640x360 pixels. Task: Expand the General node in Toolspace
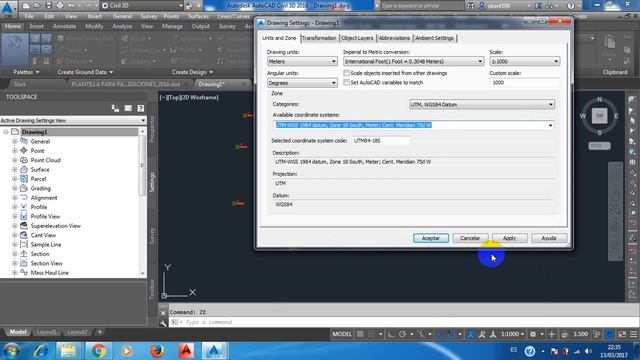(15, 141)
